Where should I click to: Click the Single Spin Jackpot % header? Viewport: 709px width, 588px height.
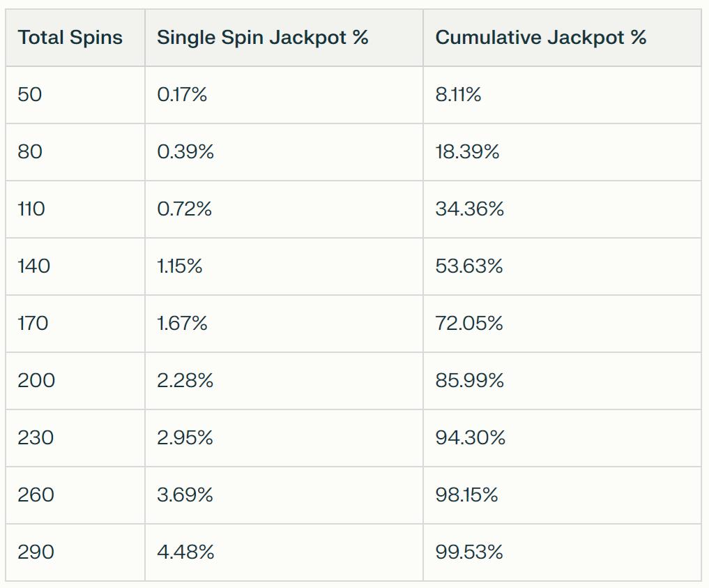[262, 38]
